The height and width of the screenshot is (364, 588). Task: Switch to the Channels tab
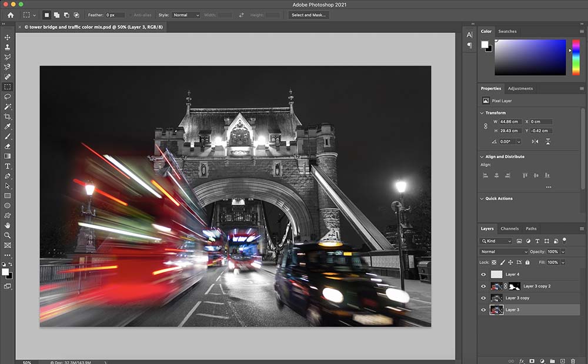point(509,228)
